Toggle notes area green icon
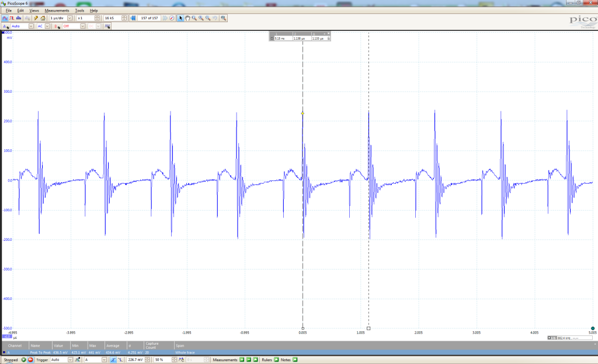Image resolution: width=598 pixels, height=364 pixels. coord(295,359)
